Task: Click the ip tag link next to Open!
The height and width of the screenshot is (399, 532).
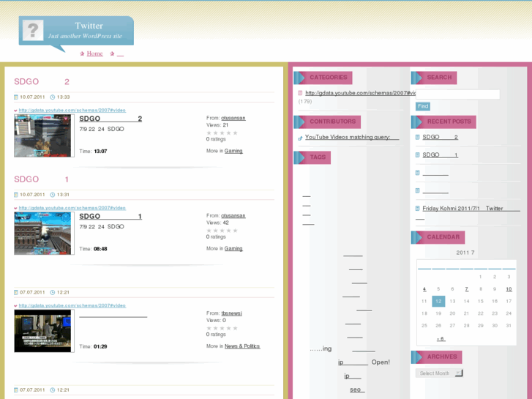Action: pyautogui.click(x=353, y=362)
